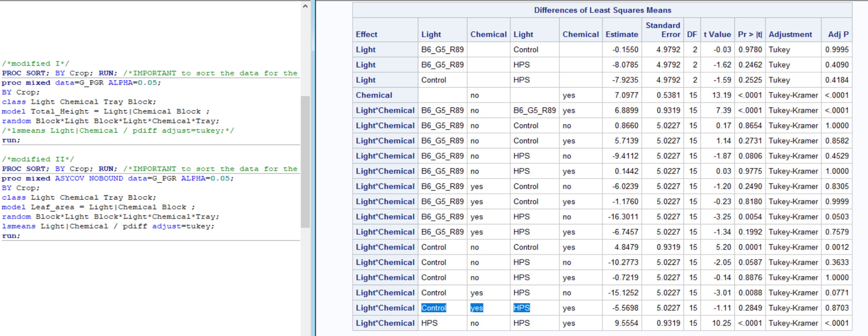Viewport: 868px width, 336px height.
Task: Select the Chemical effect row
Action: 374,95
